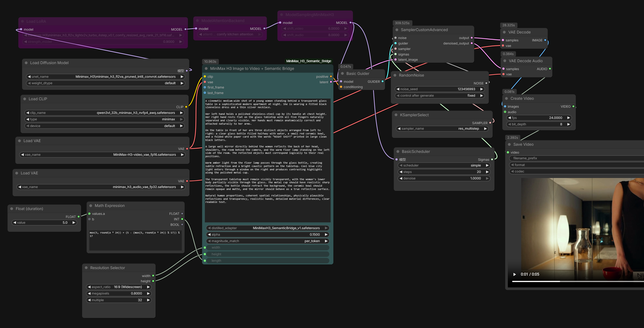Increase steps value in BasicScheduler
The image size is (644, 328).
487,172
